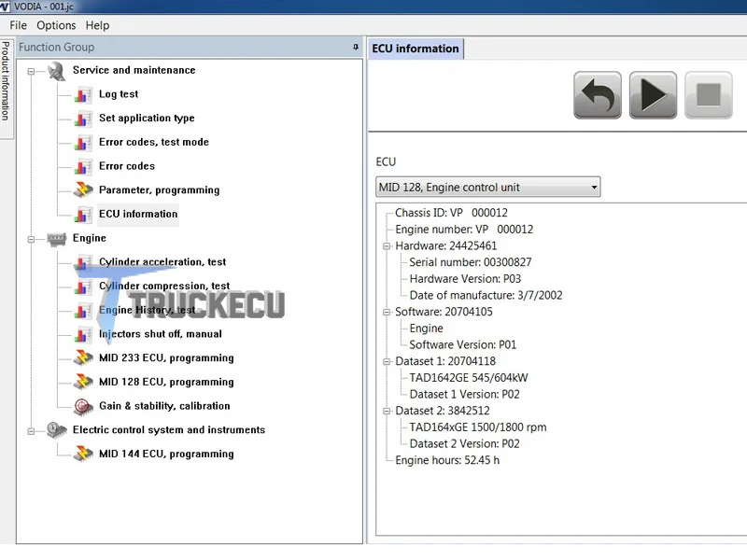Click the Electric control system group icon
This screenshot has width=747, height=560.
click(x=57, y=430)
